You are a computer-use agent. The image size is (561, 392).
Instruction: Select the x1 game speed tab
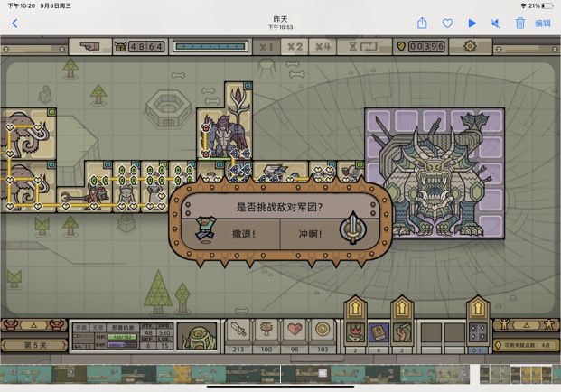pyautogui.click(x=266, y=46)
